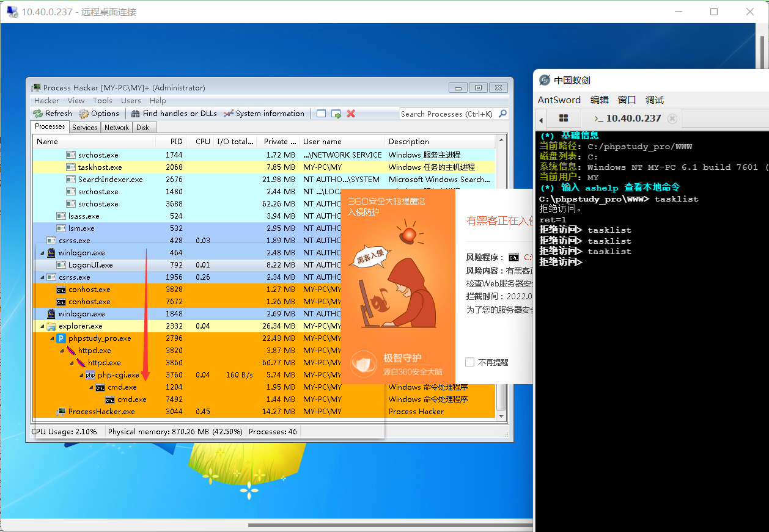Click the php icon of php-cgi.exe
This screenshot has width=769, height=532.
pyautogui.click(x=90, y=375)
